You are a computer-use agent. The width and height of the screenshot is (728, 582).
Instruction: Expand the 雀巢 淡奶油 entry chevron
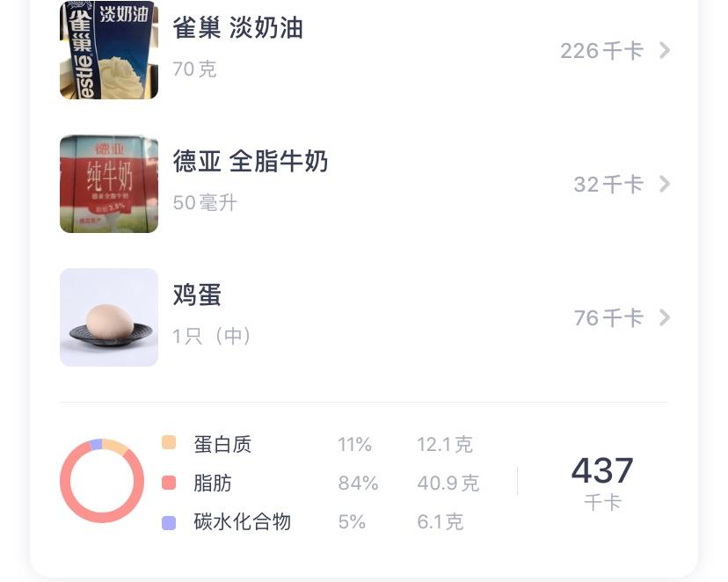point(665,50)
